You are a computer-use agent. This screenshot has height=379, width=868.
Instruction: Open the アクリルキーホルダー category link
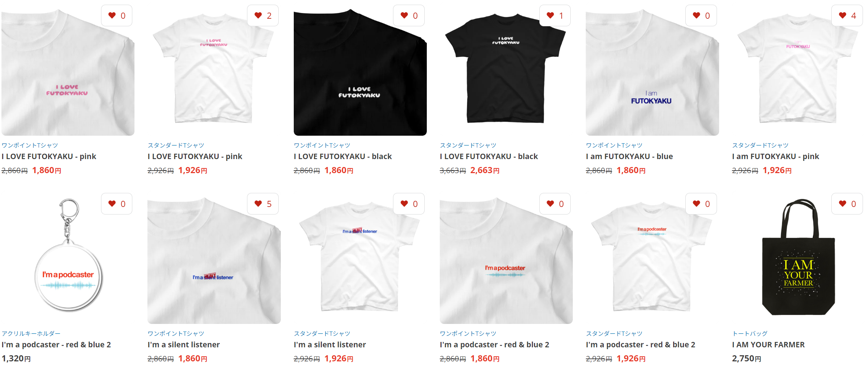[31, 334]
